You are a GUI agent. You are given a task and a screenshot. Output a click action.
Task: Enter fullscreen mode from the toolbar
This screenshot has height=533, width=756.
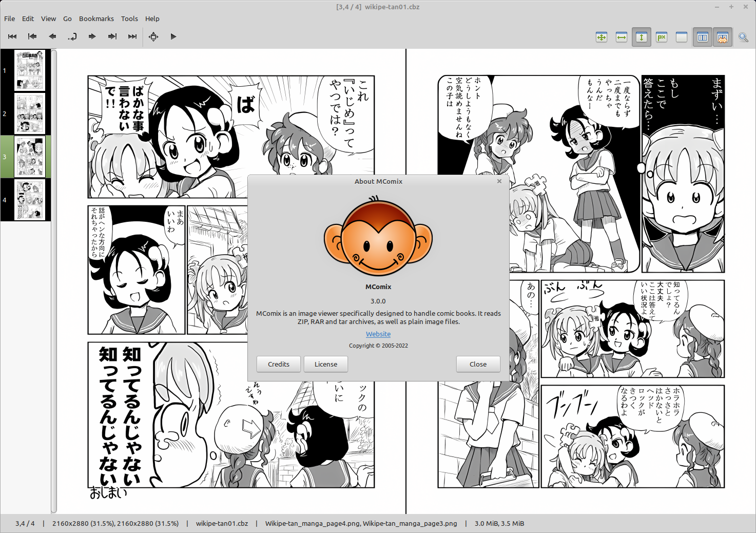(153, 36)
